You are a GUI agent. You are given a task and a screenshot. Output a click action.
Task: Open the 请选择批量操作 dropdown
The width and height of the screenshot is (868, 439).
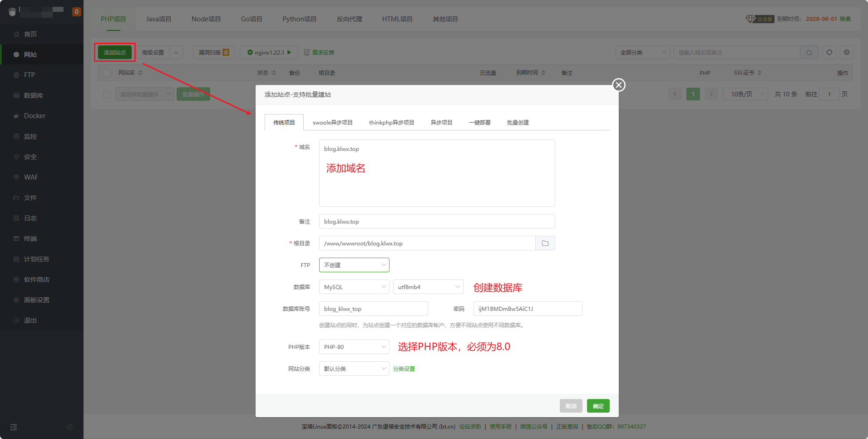coord(144,94)
